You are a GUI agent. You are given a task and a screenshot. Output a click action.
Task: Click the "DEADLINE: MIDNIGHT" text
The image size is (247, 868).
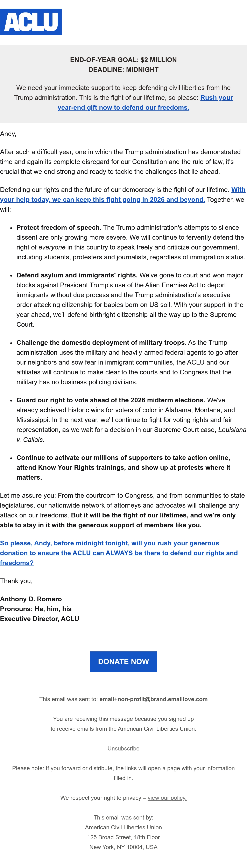point(123,70)
